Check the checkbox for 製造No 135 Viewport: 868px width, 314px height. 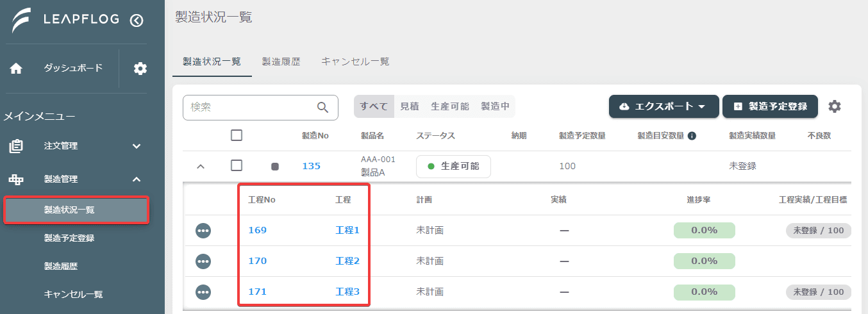pos(237,165)
